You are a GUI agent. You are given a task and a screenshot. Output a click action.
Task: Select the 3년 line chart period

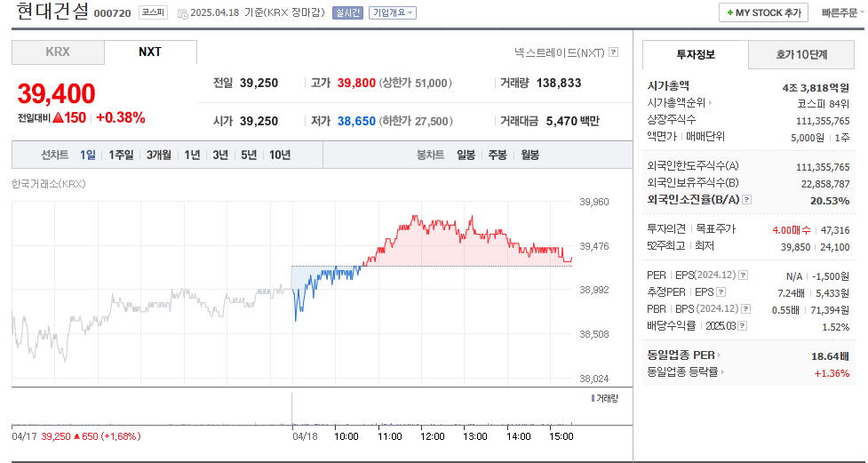(220, 155)
